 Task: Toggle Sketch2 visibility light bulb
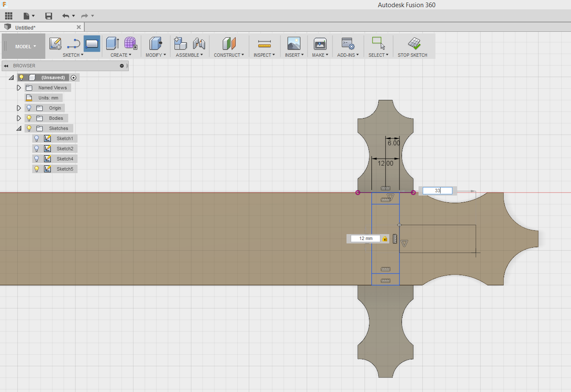(x=36, y=149)
